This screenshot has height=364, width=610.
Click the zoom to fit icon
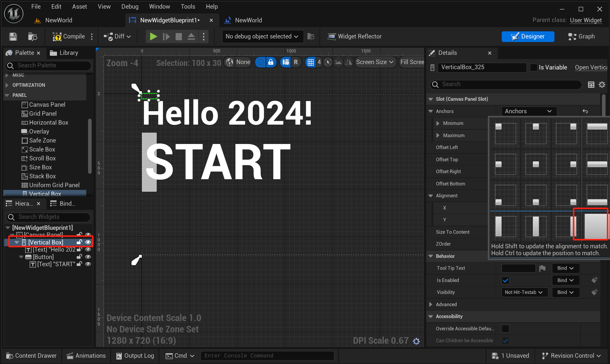328,62
